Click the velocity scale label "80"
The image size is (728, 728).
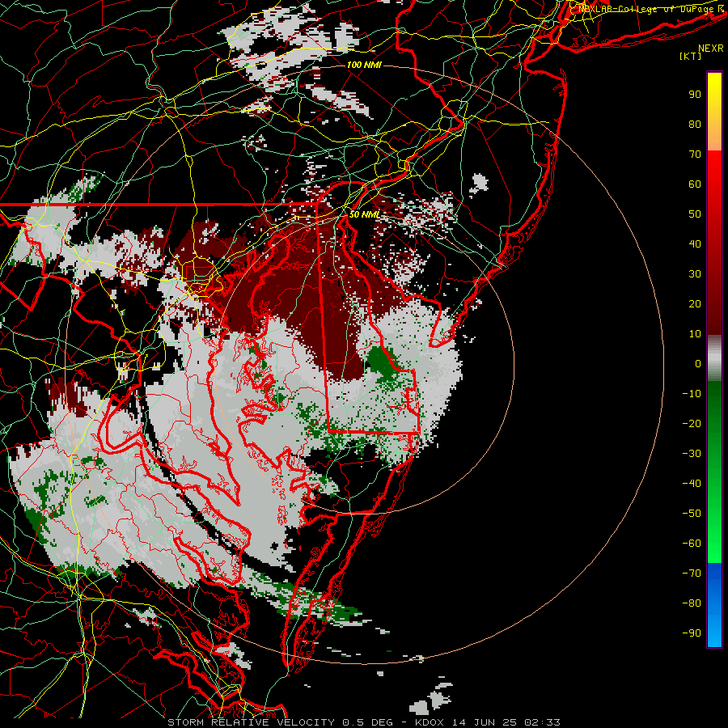click(x=695, y=125)
